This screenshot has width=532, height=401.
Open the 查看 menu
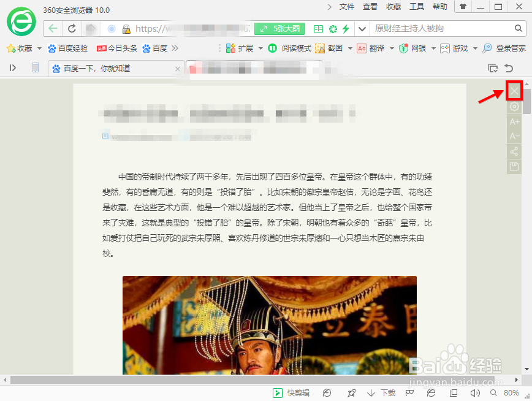370,7
